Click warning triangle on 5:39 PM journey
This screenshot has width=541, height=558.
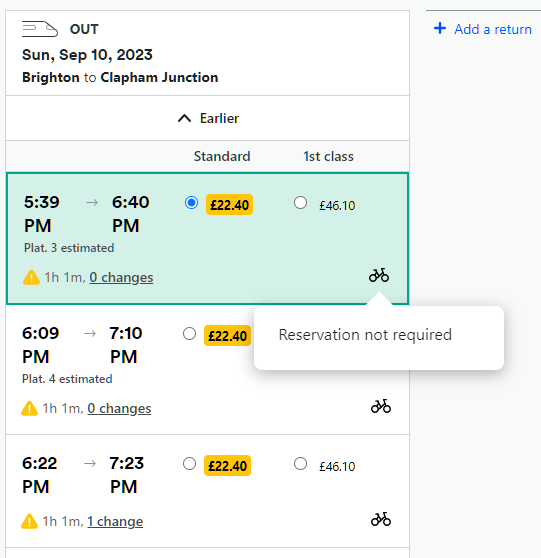click(31, 278)
